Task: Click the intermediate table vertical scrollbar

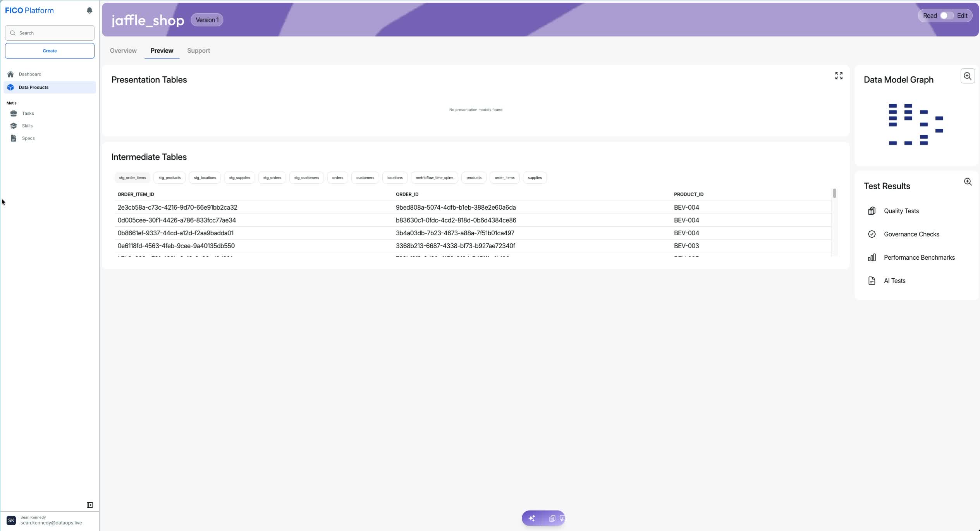Action: (x=834, y=193)
